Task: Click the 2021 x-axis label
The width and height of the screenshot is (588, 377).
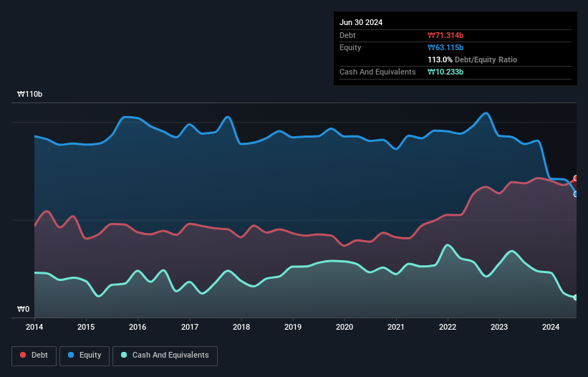Action: 396,327
